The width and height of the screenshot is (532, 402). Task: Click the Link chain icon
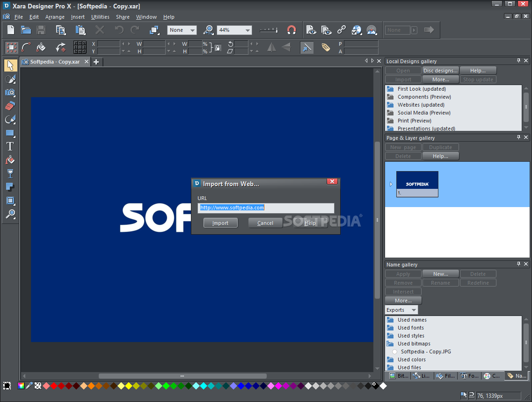[341, 30]
